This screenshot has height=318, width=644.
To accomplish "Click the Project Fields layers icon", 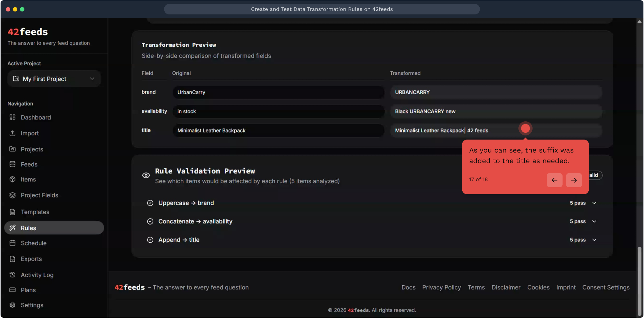I will pyautogui.click(x=12, y=195).
